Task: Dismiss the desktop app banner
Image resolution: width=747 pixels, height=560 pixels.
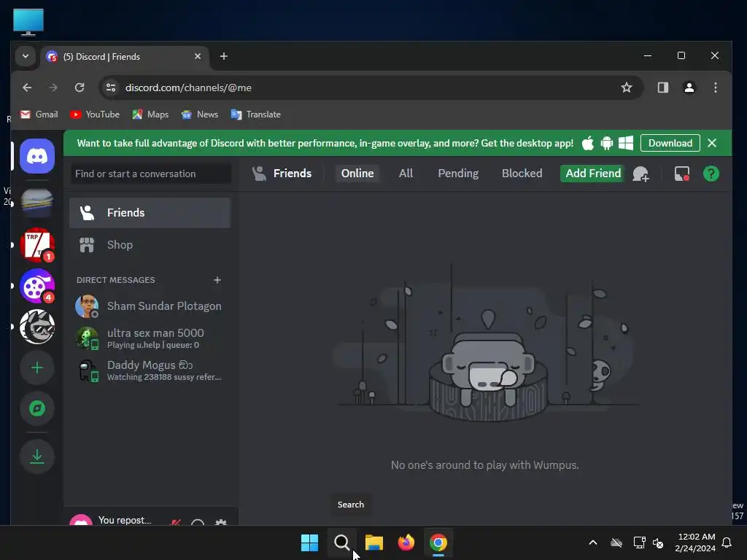Action: tap(712, 144)
